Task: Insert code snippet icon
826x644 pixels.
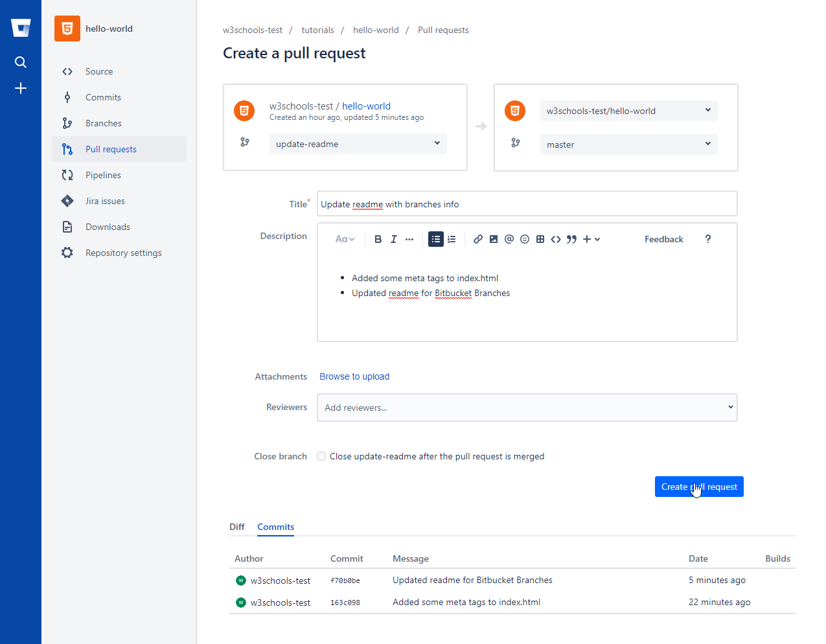Action: coord(556,239)
